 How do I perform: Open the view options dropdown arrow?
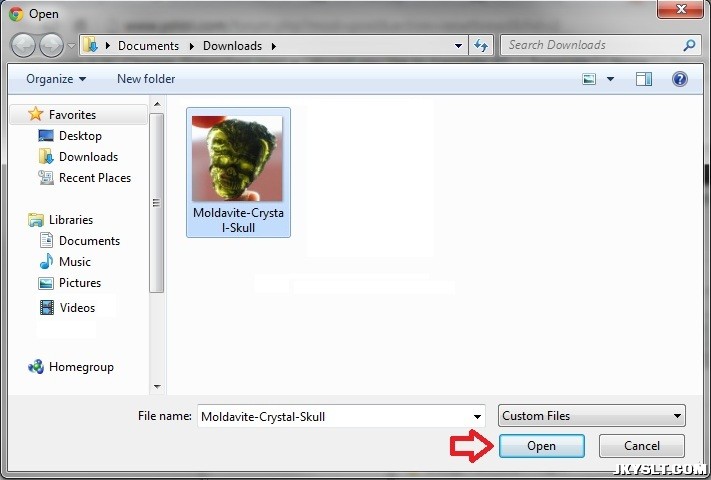point(610,79)
